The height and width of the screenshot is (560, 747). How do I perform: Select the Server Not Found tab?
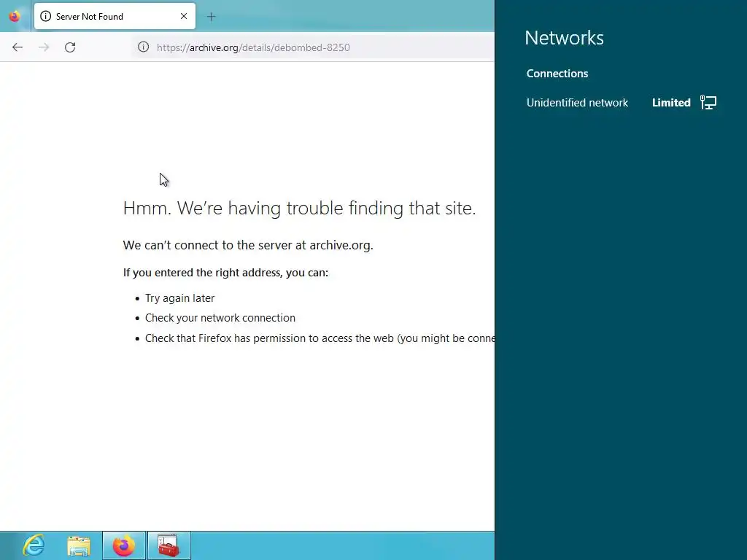pos(115,16)
